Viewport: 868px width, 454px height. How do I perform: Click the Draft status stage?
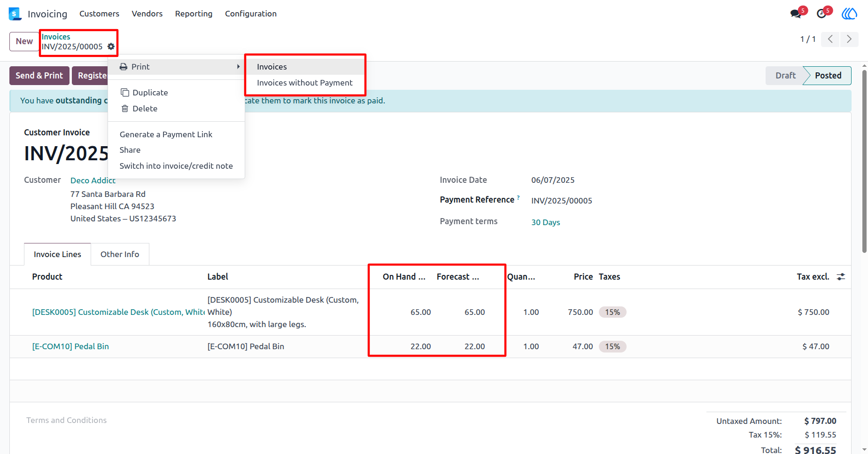pyautogui.click(x=785, y=76)
